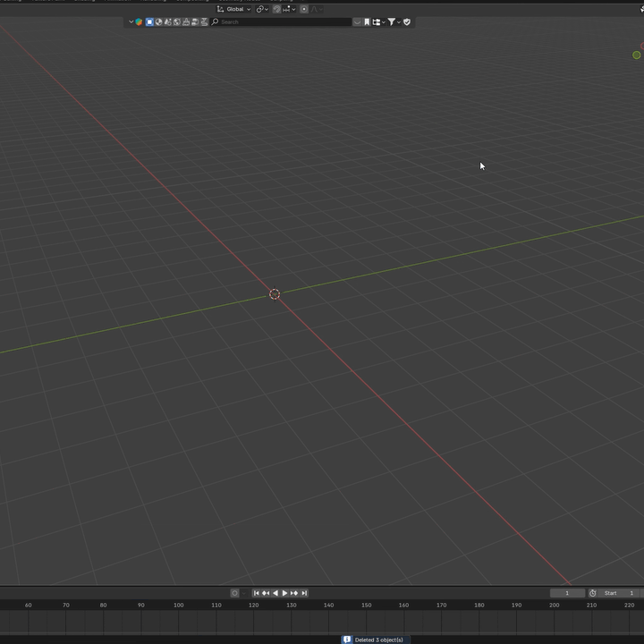Click frame 100 on the timeline ruler

click(178, 605)
